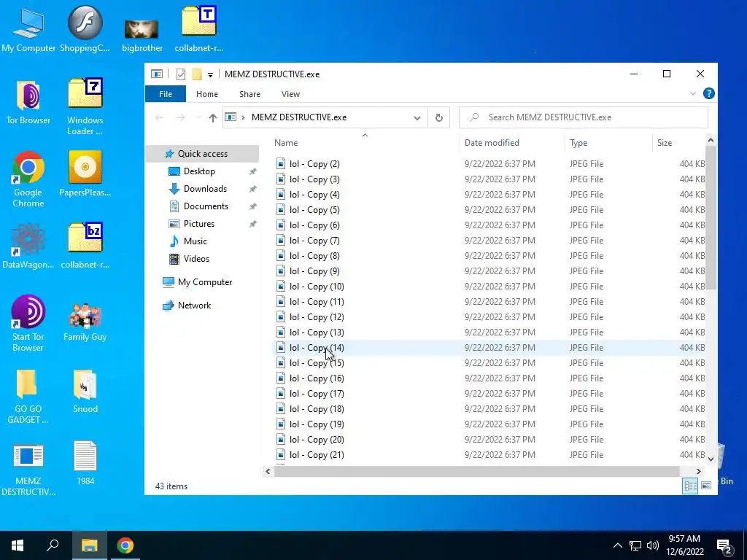
Task: Launch Google Chrome desktop shortcut
Action: pos(28,179)
